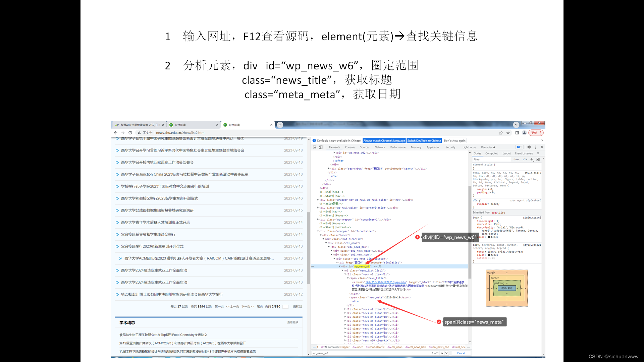Toggle computed styles sidebar icon
Viewport: 644px width, 362px height.
click(538, 160)
